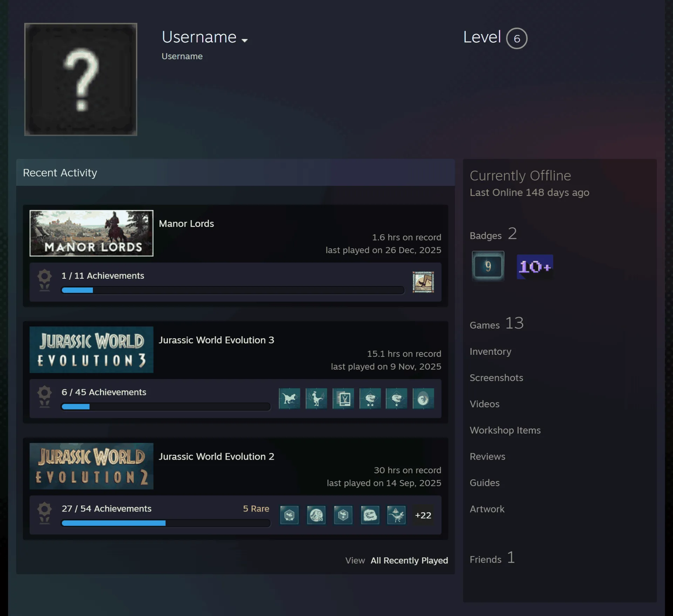Open the roaring dinosaur achievement icon
This screenshot has width=673, height=616.
(x=290, y=398)
